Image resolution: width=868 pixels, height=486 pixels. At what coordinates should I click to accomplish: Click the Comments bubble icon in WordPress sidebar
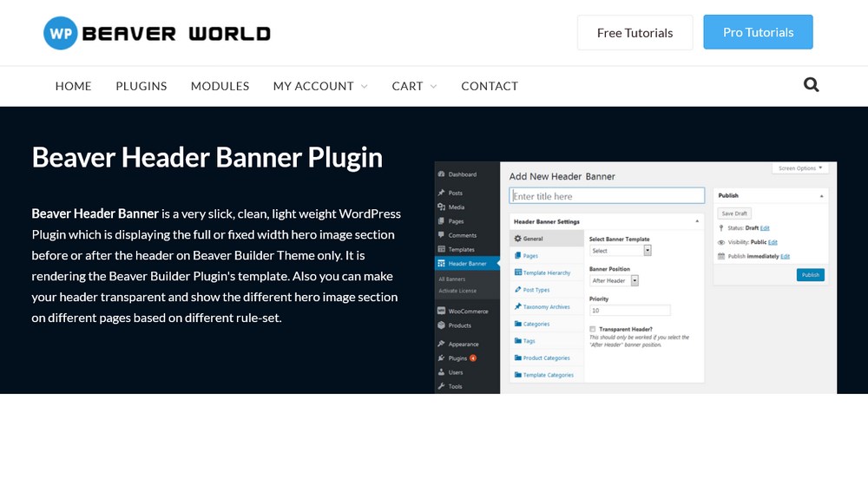pyautogui.click(x=441, y=235)
